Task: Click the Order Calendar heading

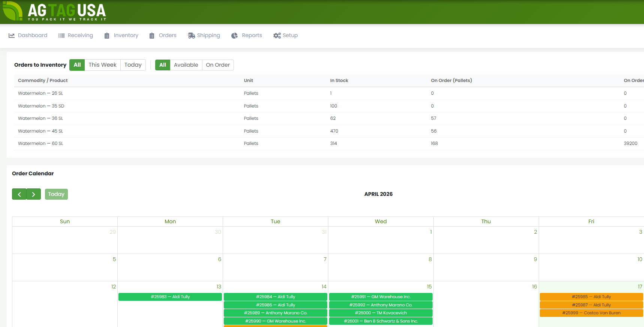Action: (33, 173)
